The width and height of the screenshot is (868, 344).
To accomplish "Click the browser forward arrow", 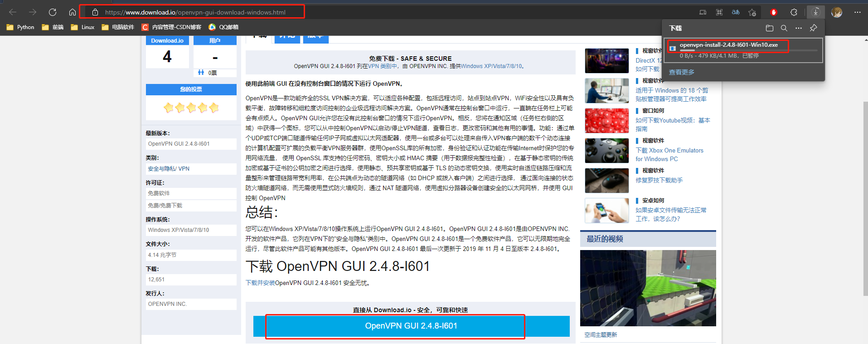I will 33,12.
